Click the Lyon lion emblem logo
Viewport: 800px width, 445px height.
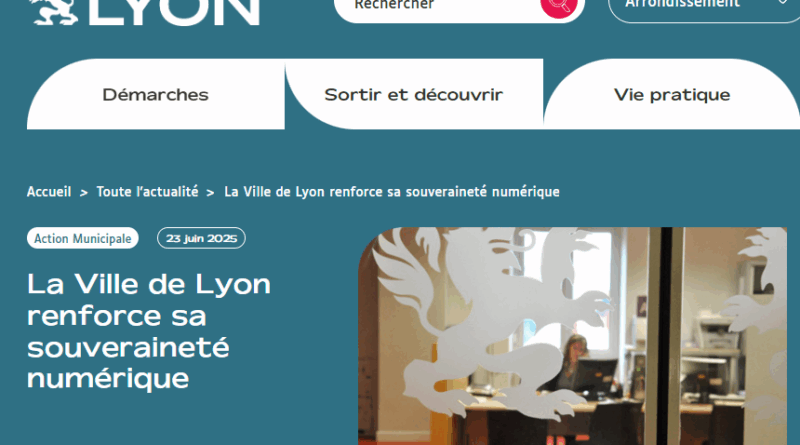pyautogui.click(x=54, y=11)
